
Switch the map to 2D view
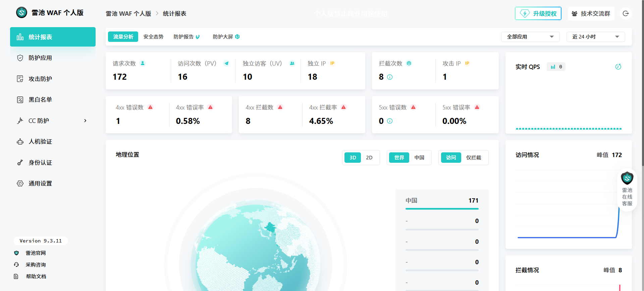pos(369,158)
